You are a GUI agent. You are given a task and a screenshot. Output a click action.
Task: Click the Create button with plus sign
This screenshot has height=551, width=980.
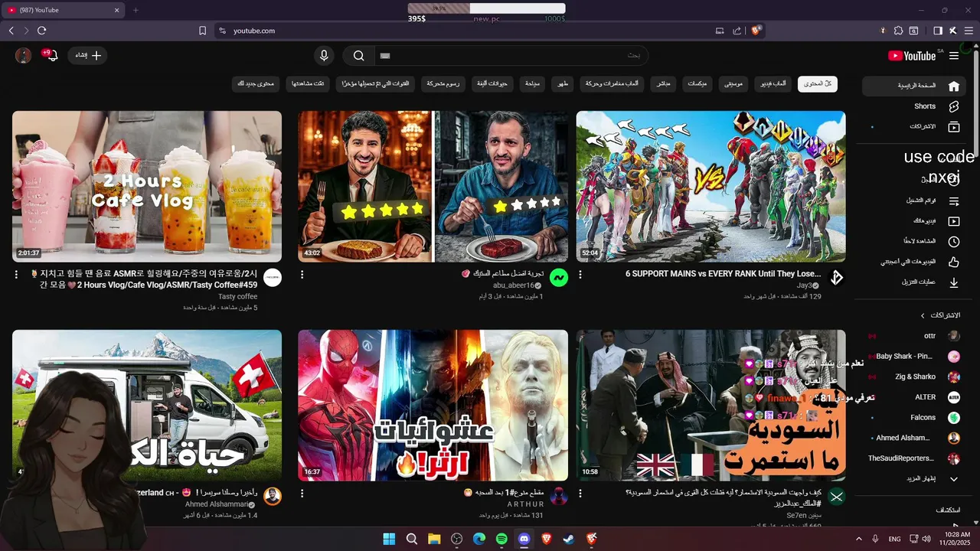(x=87, y=56)
